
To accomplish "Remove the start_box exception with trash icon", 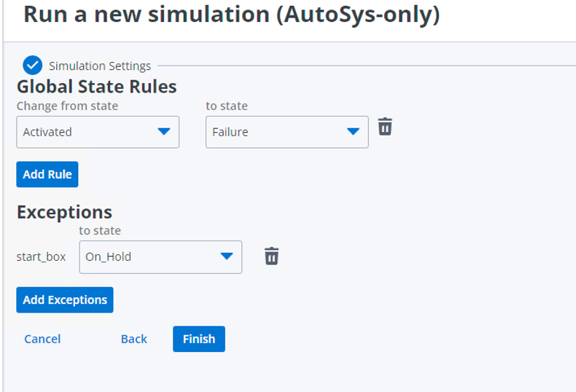I will click(x=271, y=256).
